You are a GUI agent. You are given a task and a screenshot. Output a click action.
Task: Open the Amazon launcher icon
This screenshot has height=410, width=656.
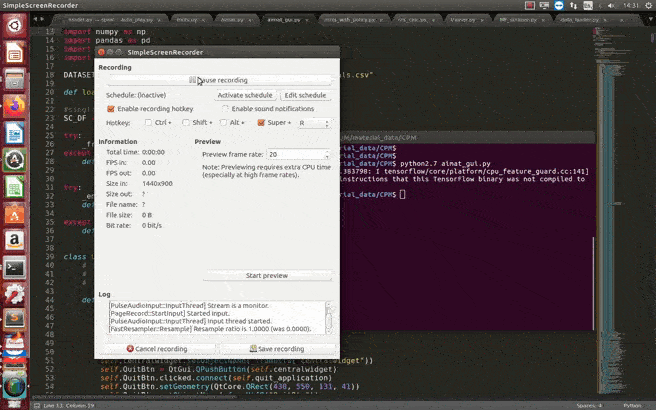[15, 240]
